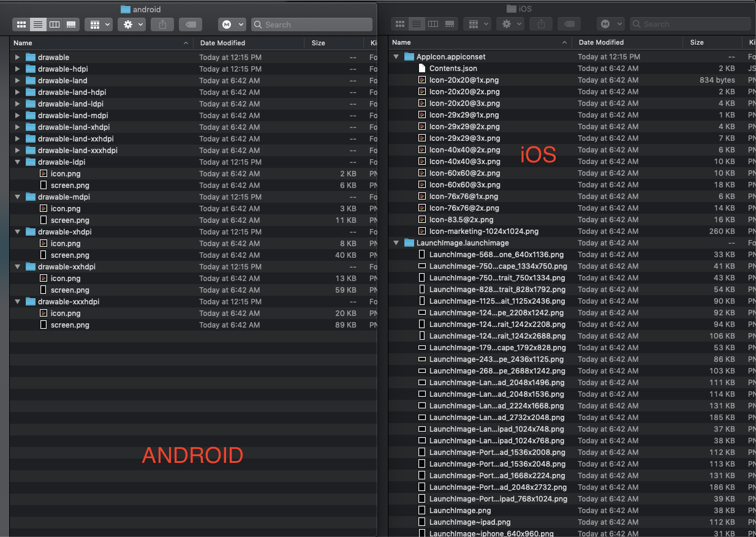Select the Icon-83.5@2x.png file icon
756x537 pixels.
(422, 219)
